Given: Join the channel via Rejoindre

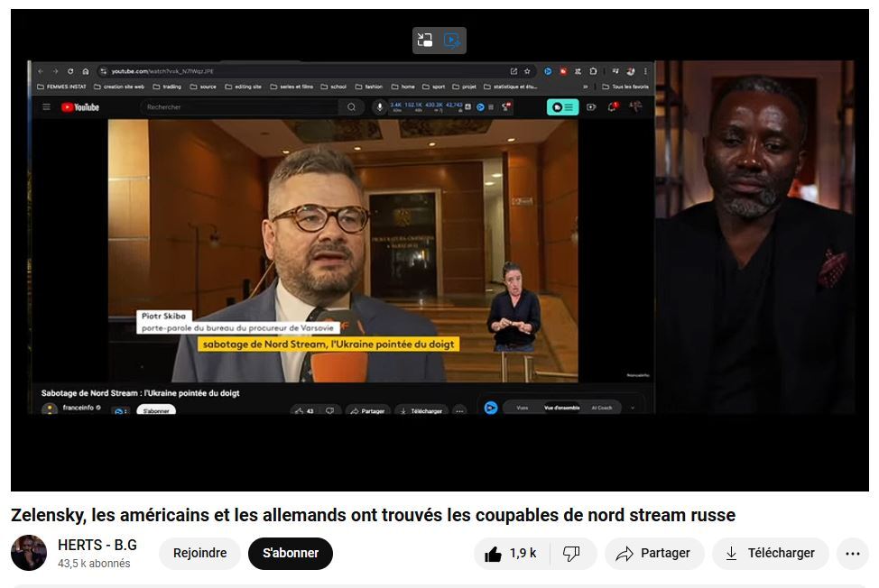Looking at the screenshot, I should (x=200, y=554).
